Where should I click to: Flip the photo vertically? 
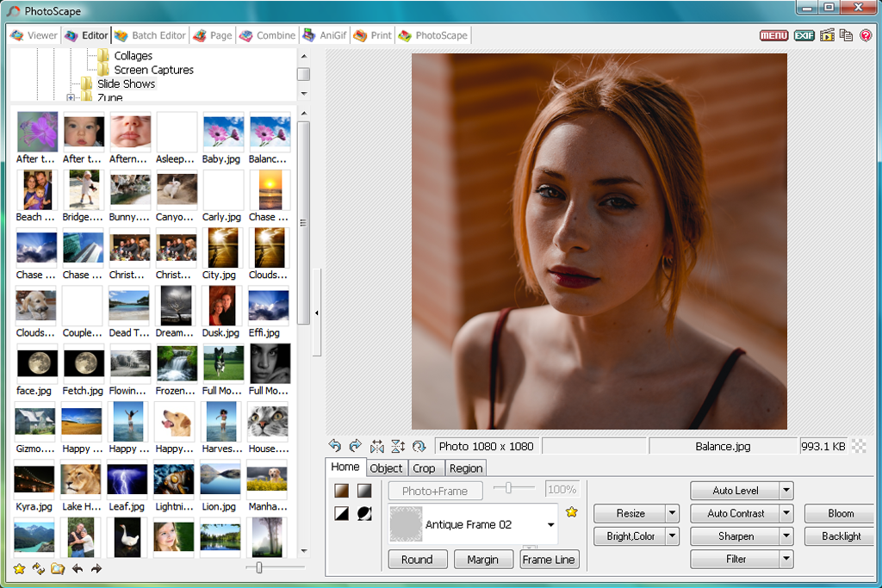point(398,446)
